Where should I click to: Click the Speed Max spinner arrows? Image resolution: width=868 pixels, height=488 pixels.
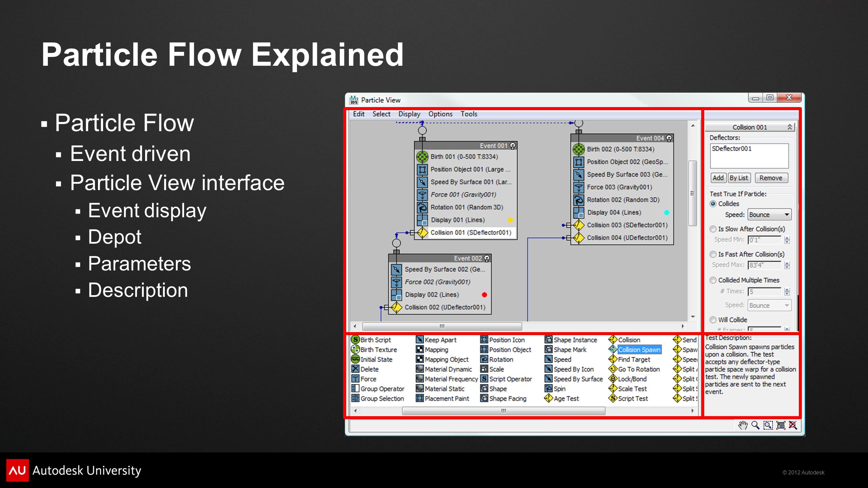(x=787, y=265)
